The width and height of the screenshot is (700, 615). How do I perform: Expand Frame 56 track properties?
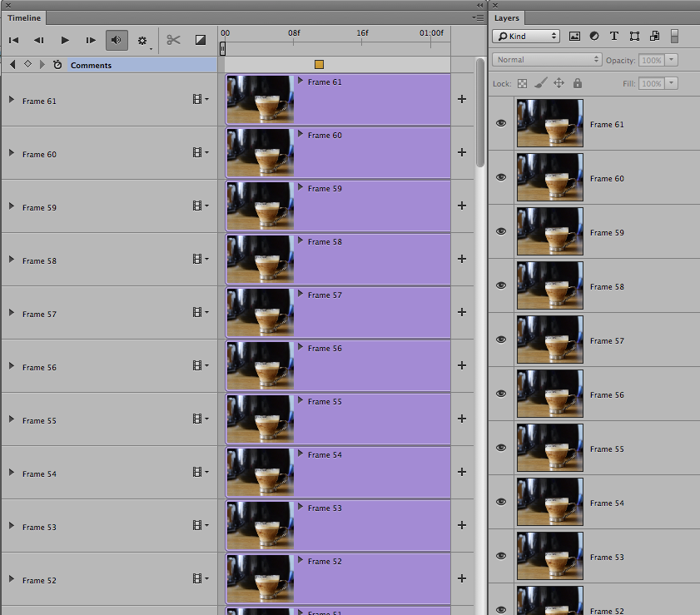[x=12, y=365]
